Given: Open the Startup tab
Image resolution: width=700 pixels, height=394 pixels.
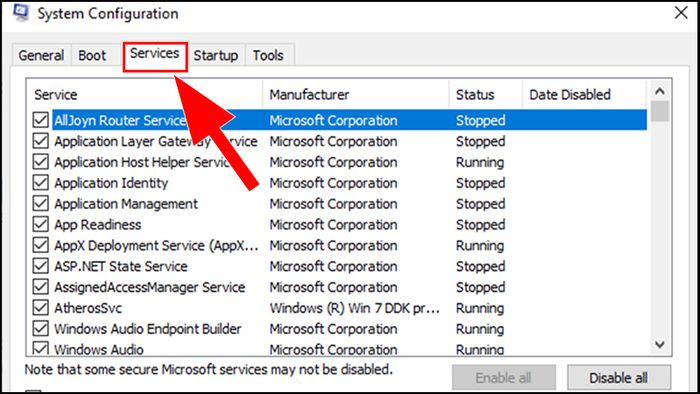Looking at the screenshot, I should tap(216, 55).
